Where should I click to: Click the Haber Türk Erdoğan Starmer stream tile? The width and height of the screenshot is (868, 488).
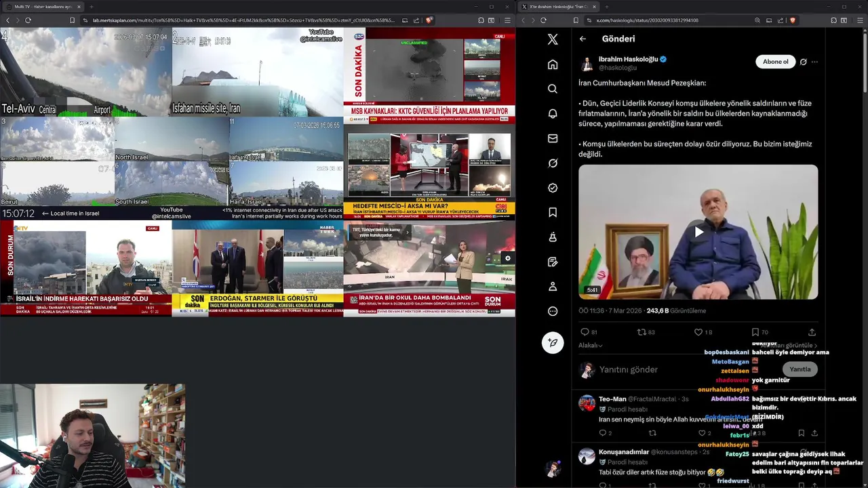(x=257, y=269)
